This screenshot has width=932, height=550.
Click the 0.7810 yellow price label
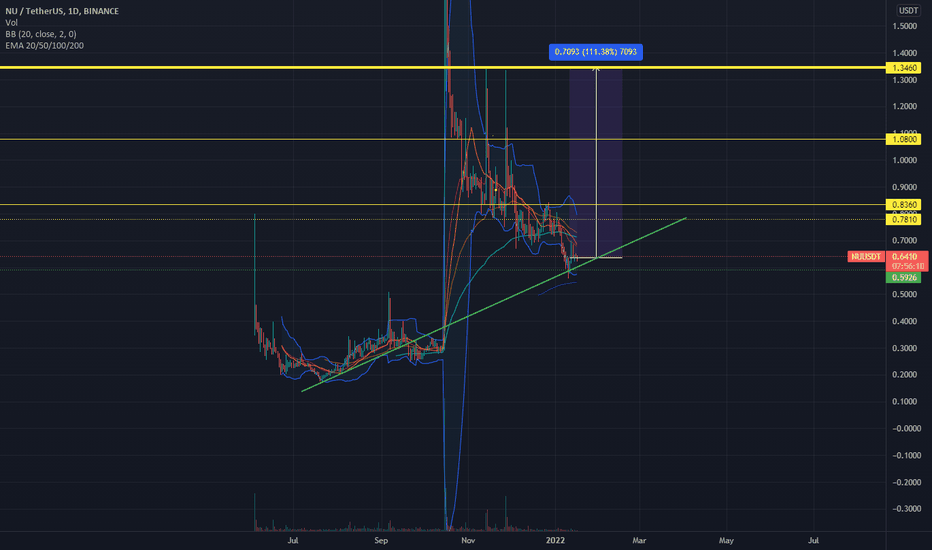pyautogui.click(x=903, y=220)
